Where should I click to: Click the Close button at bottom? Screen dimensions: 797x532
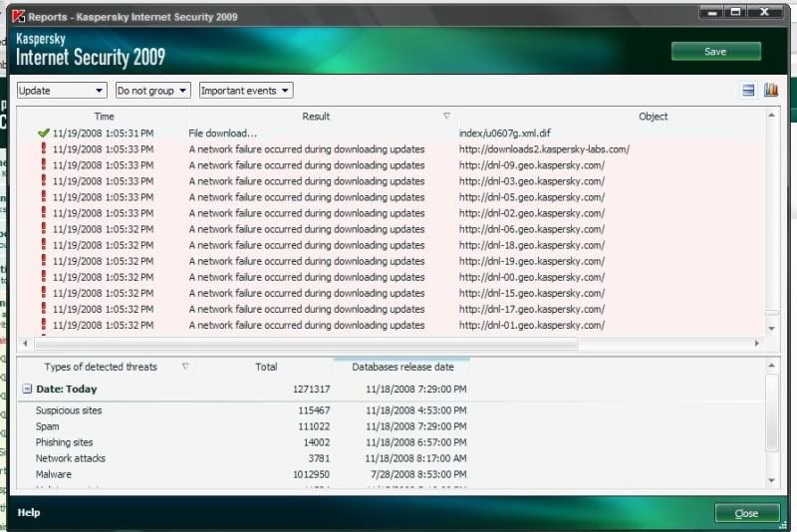(746, 513)
